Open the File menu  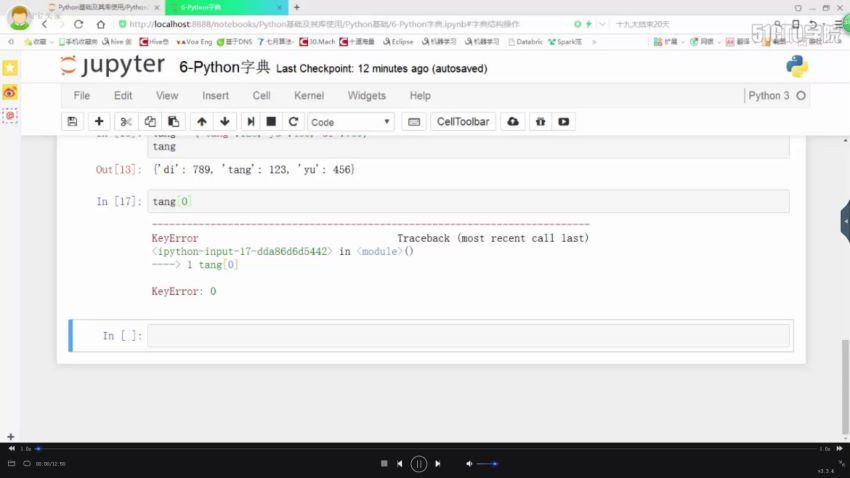pyautogui.click(x=82, y=96)
